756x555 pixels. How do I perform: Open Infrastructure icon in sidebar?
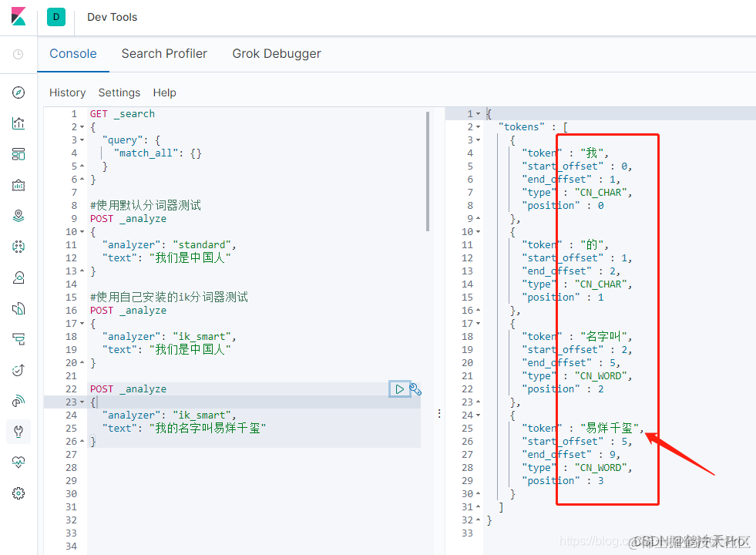point(18,277)
